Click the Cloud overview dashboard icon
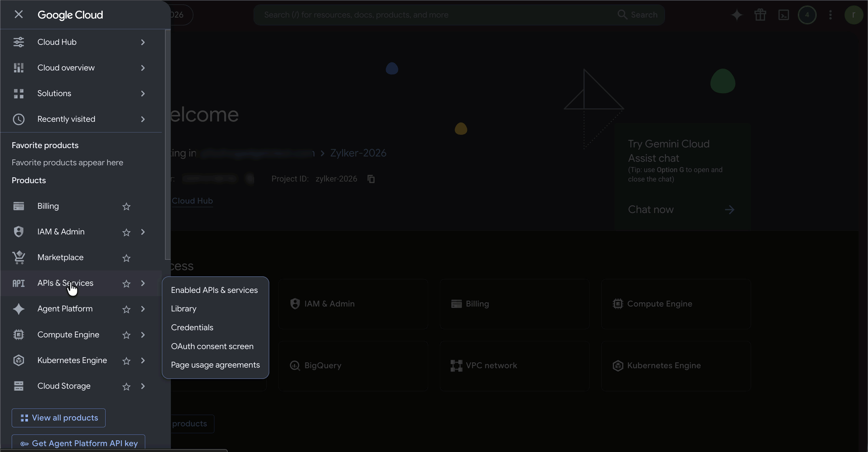The height and width of the screenshot is (452, 868). (19, 68)
